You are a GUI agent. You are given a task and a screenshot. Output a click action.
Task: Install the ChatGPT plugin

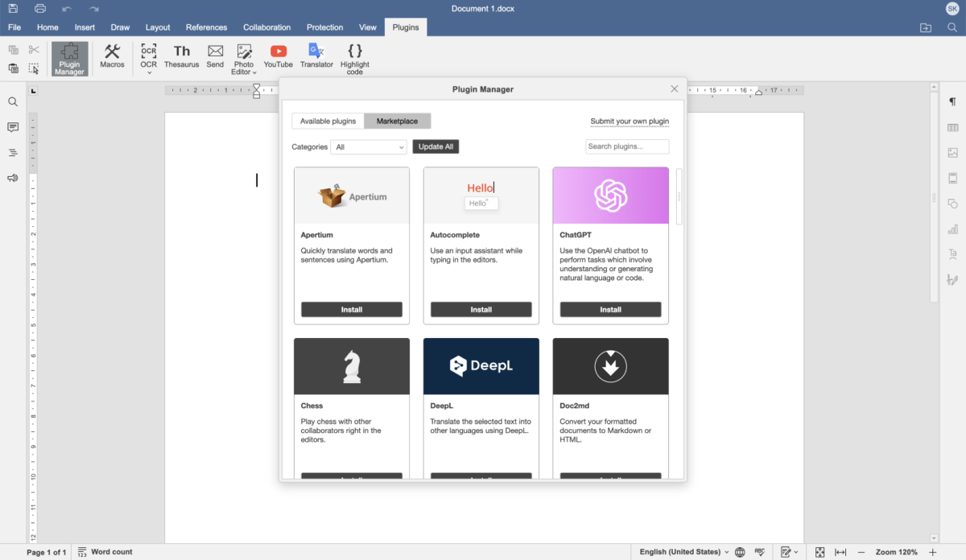tap(610, 310)
